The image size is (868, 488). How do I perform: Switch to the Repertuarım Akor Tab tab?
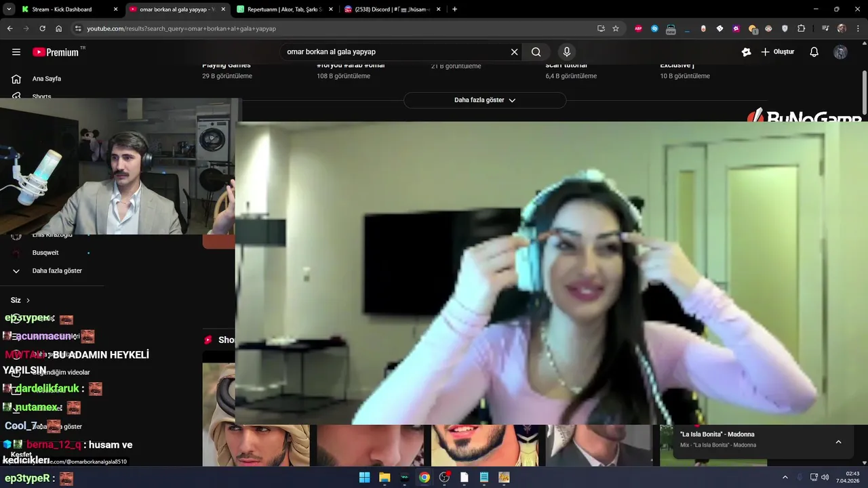pos(285,9)
